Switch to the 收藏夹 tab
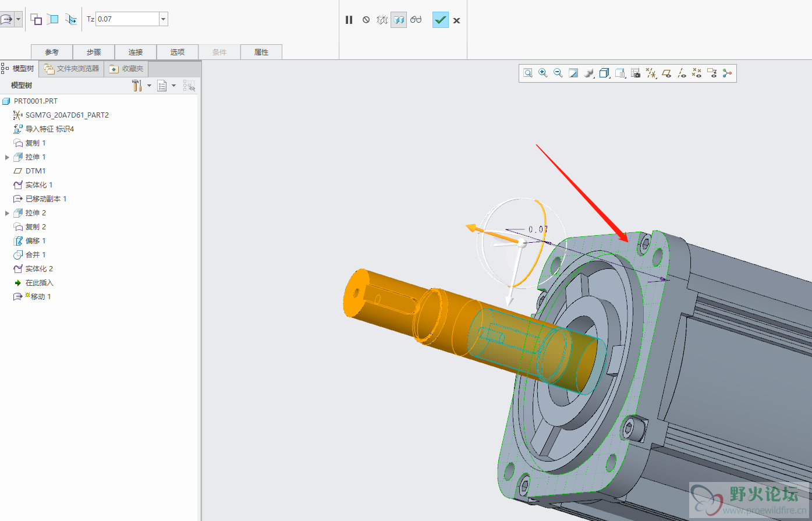The height and width of the screenshot is (521, 812). click(x=126, y=69)
